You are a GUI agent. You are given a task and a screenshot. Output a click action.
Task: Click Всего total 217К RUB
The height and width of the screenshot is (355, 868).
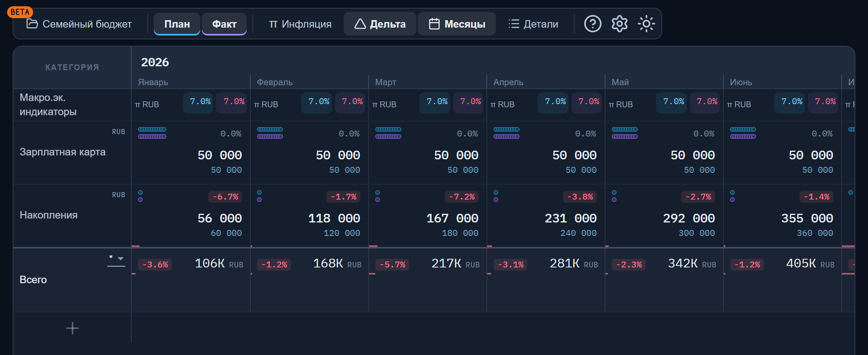[455, 263]
